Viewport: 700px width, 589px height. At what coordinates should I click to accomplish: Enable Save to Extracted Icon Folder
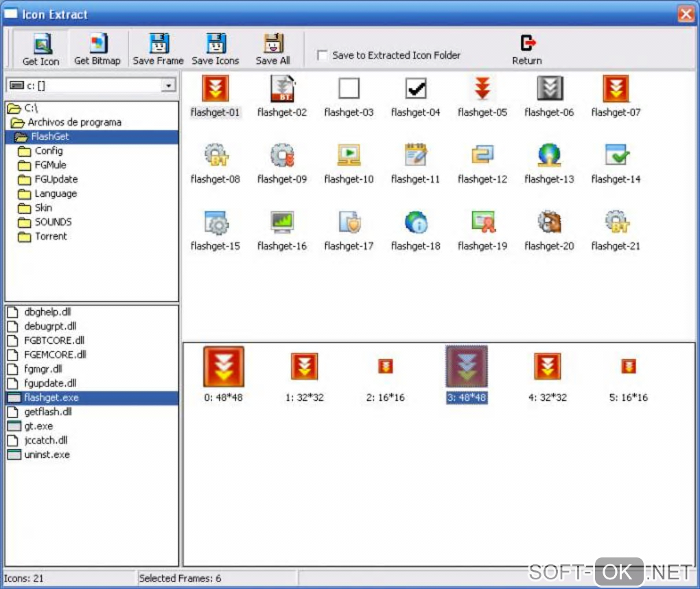click(322, 55)
